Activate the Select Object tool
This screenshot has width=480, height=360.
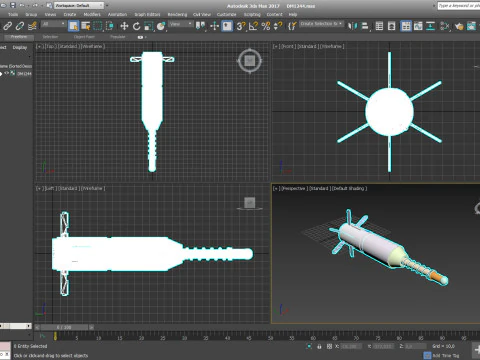tap(73, 26)
